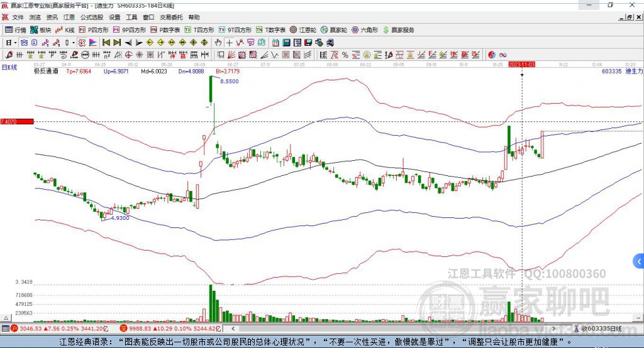Image resolution: width=644 pixels, height=348 pixels.
Task: Select the red target crosshair circle tool
Action: click(128, 55)
